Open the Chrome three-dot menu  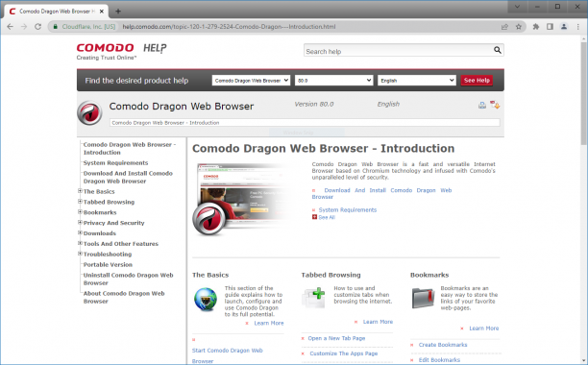577,27
